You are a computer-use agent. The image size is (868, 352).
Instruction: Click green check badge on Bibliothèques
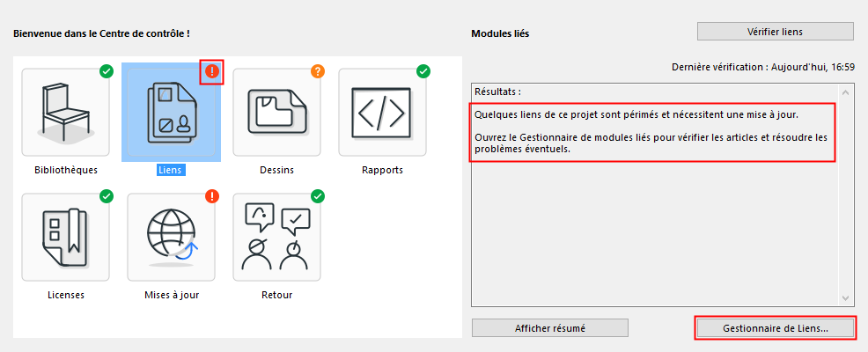pyautogui.click(x=107, y=71)
